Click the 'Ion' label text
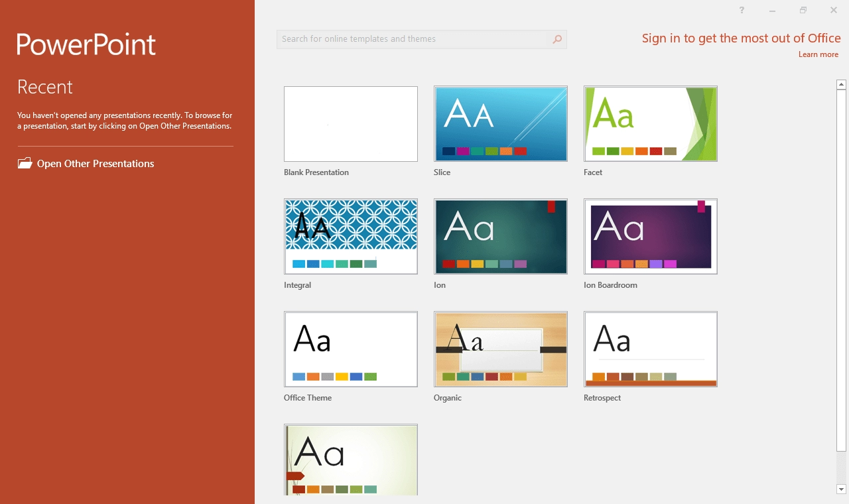The image size is (849, 504). click(x=440, y=285)
